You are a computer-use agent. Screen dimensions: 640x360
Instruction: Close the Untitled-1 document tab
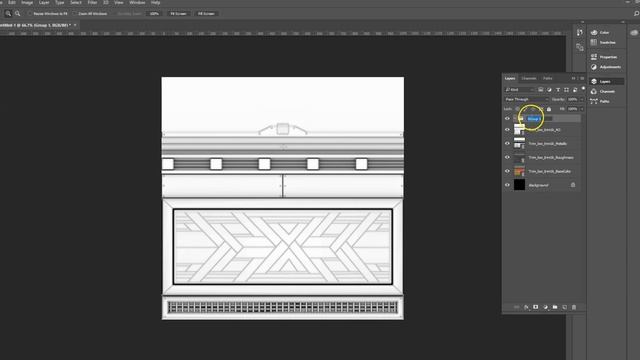click(75, 25)
